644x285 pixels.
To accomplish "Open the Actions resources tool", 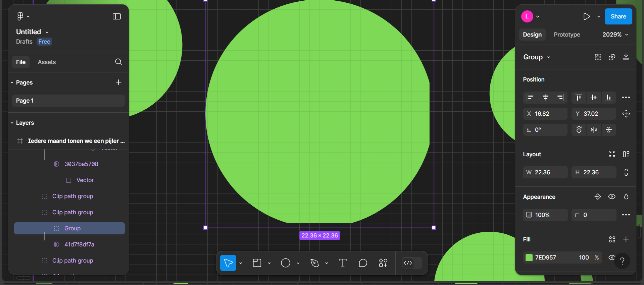I will 383,263.
